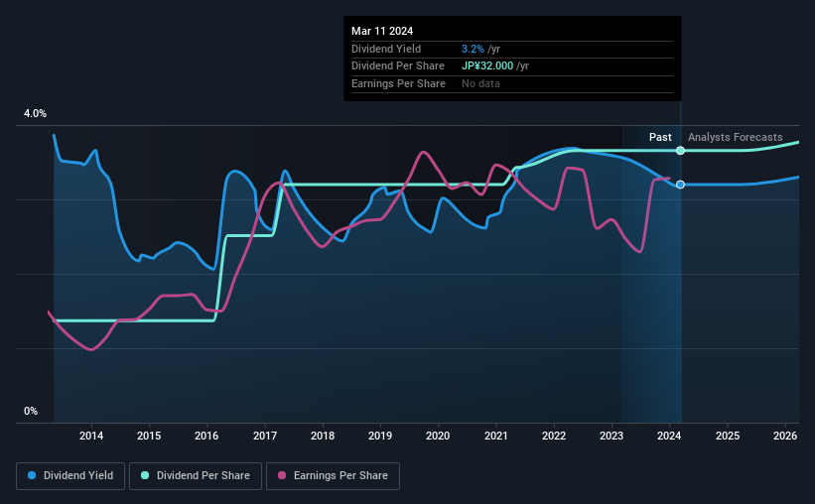Click the 2018 x-axis label
The height and width of the screenshot is (504, 815).
pos(323,436)
